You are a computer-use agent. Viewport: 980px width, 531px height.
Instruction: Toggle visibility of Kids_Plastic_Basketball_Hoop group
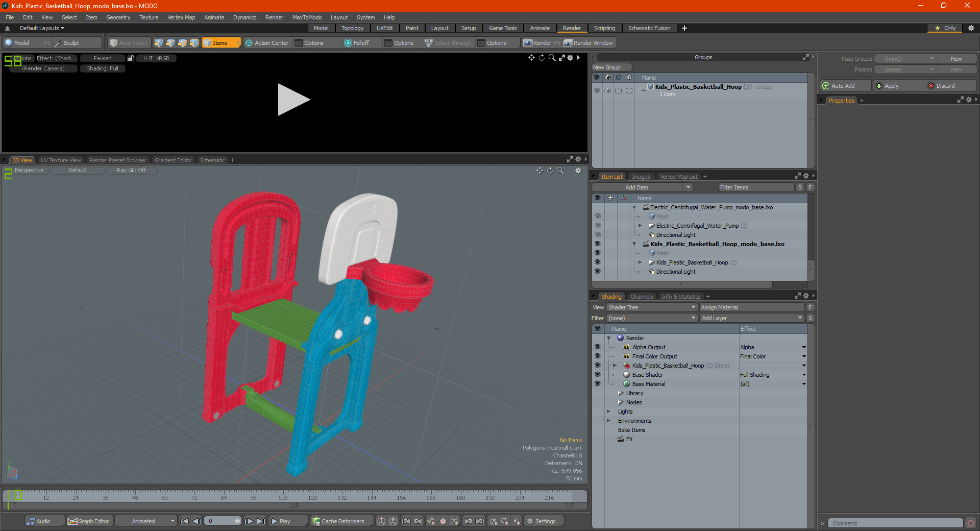click(597, 90)
